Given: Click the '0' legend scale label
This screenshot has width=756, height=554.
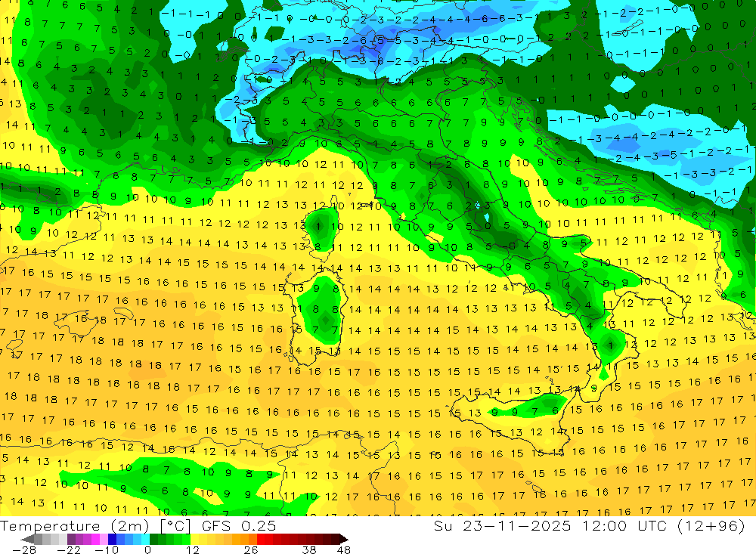Looking at the screenshot, I should [147, 550].
